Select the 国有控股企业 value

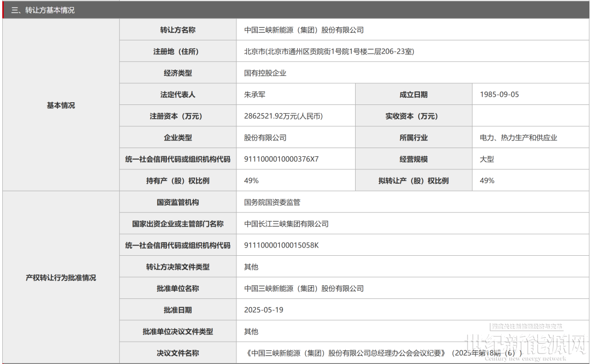[x=265, y=73]
